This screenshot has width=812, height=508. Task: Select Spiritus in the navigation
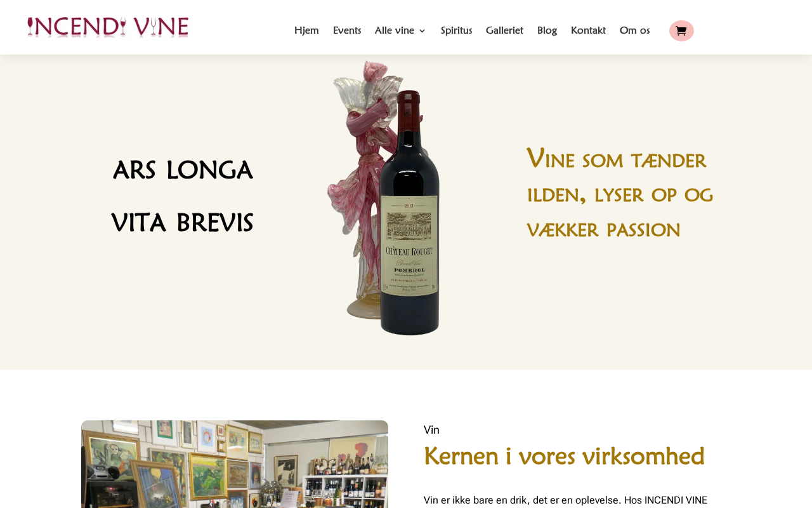coord(456,30)
